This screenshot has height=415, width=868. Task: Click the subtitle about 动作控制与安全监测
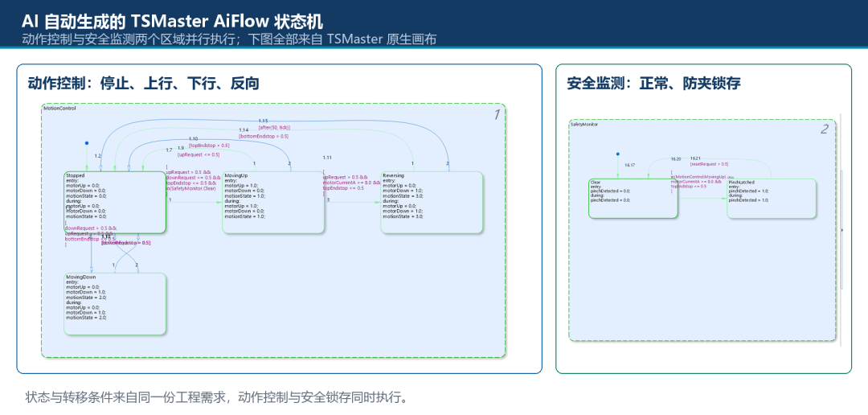(229, 39)
